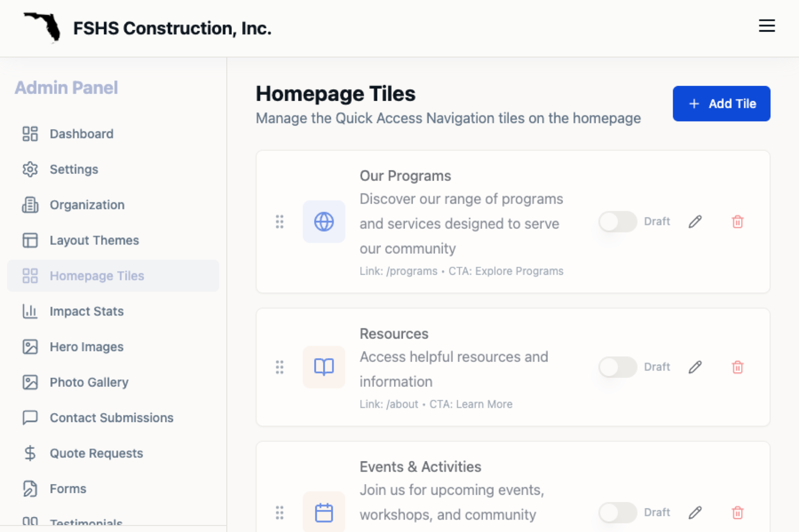This screenshot has height=532, width=799.
Task: Select the Layout Themes icon
Action: 30,240
